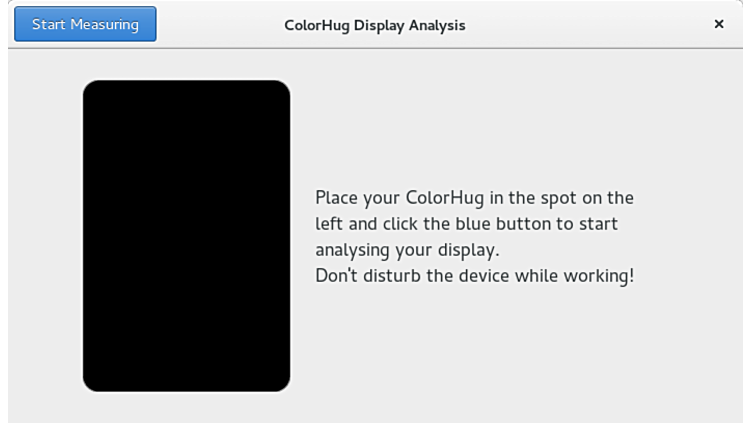Viewport: 752px width, 423px height.
Task: Close the ColorHug Display Analysis window
Action: click(x=718, y=24)
